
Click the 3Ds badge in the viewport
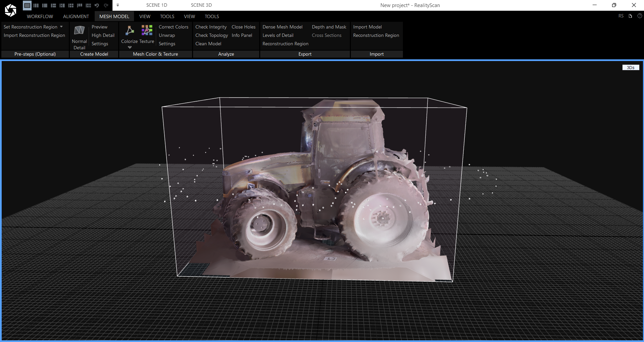coord(630,67)
